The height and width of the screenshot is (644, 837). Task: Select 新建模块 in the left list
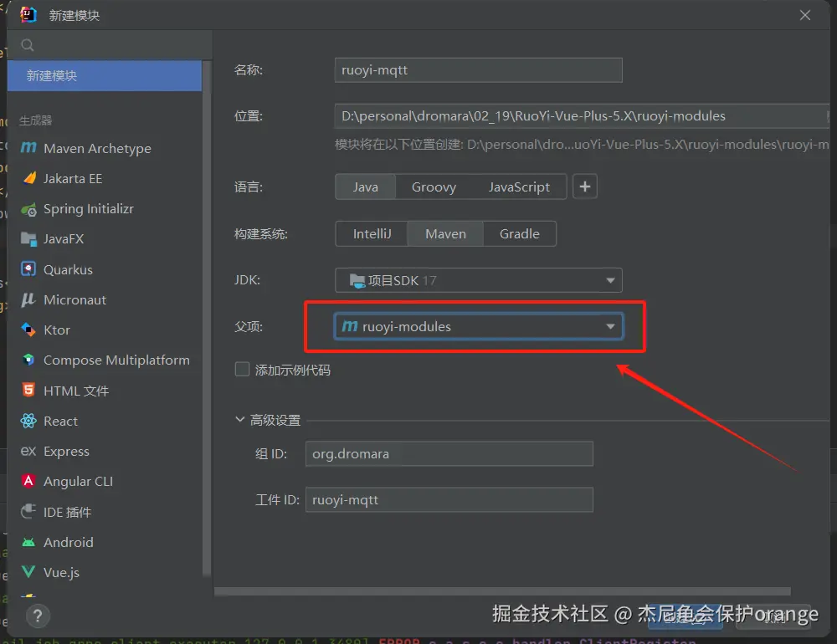coord(105,76)
